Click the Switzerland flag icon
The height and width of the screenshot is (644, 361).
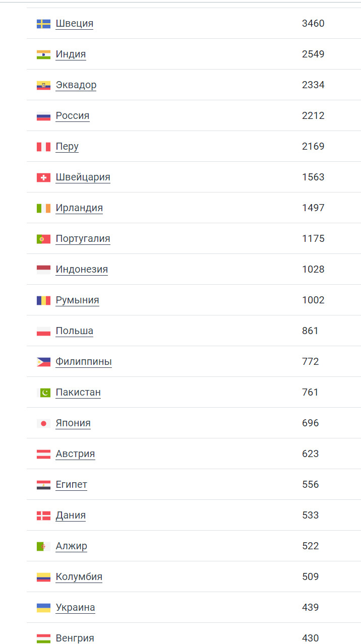(43, 177)
